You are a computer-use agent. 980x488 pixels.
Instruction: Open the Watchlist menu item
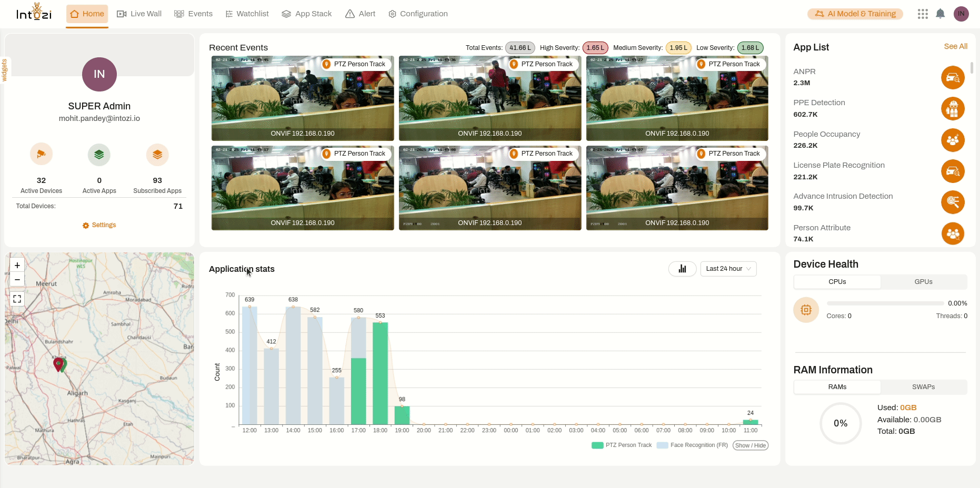pyautogui.click(x=252, y=14)
